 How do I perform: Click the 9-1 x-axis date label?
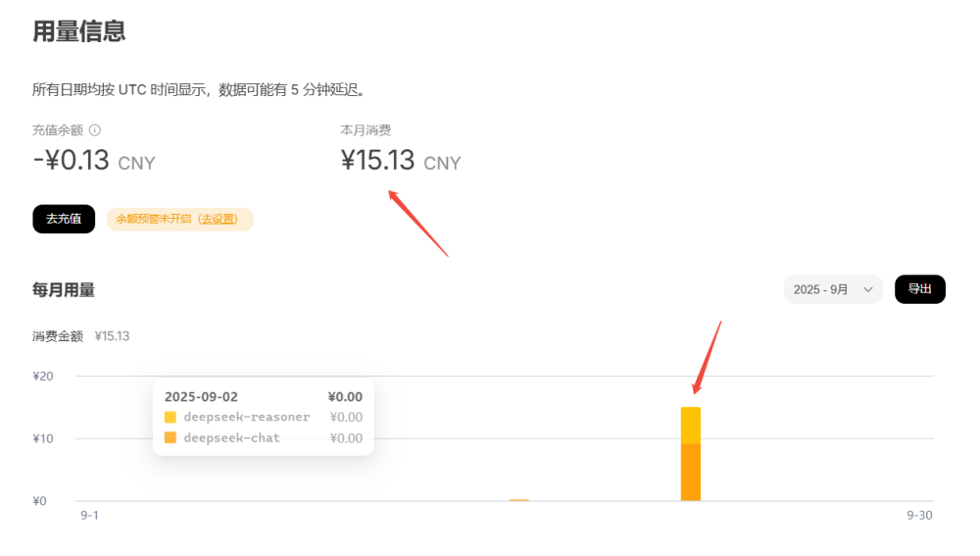89,515
